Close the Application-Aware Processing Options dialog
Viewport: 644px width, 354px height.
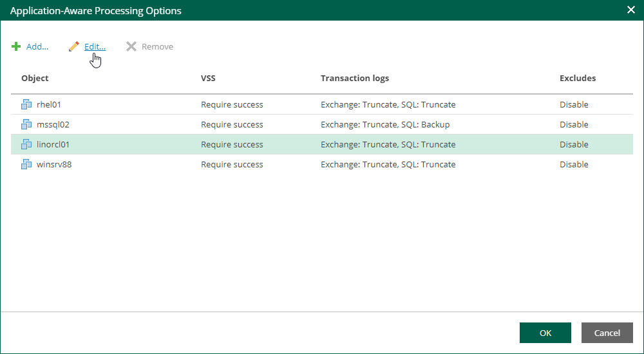(631, 10)
